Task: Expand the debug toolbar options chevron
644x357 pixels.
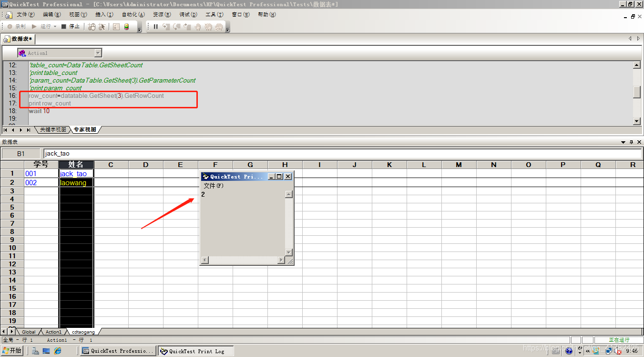Action: (x=228, y=29)
